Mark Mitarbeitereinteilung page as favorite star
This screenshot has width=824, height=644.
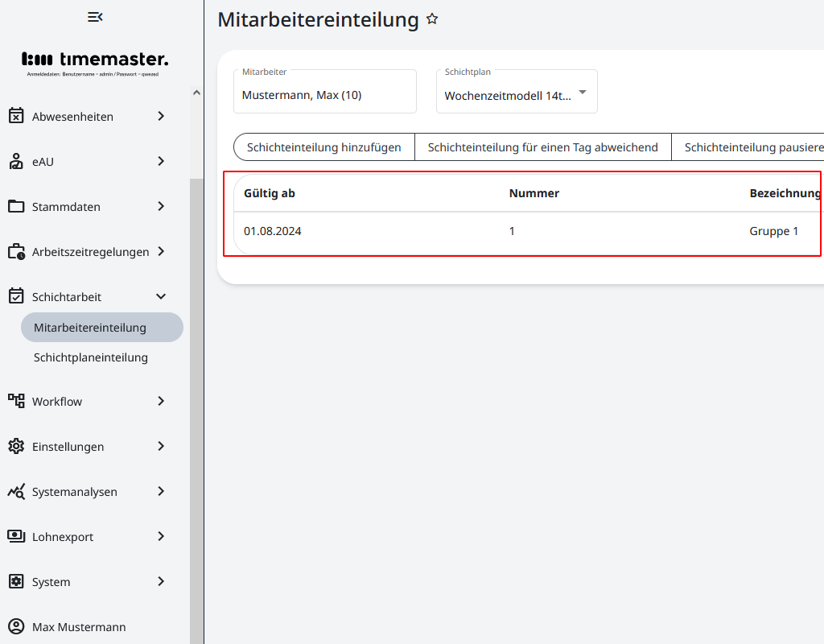click(x=432, y=19)
